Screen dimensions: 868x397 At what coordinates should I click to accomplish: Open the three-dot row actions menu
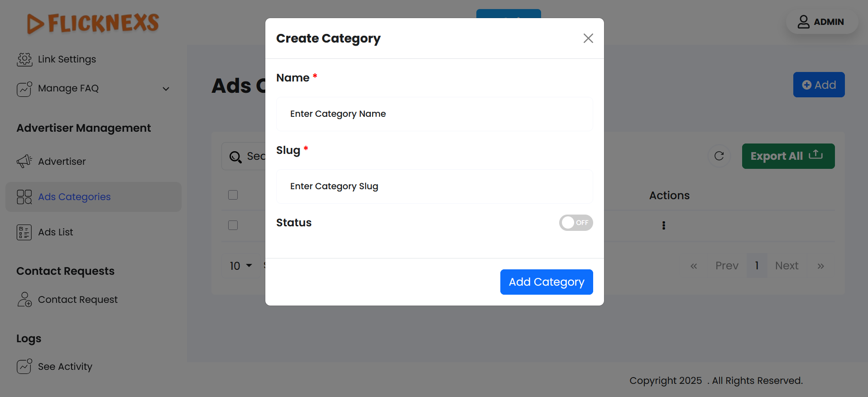(x=664, y=225)
